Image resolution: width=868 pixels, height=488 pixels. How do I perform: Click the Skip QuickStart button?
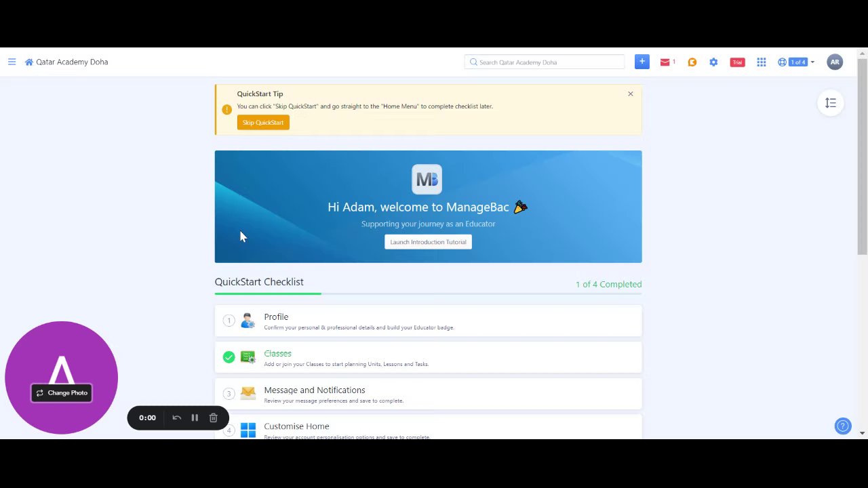point(263,123)
